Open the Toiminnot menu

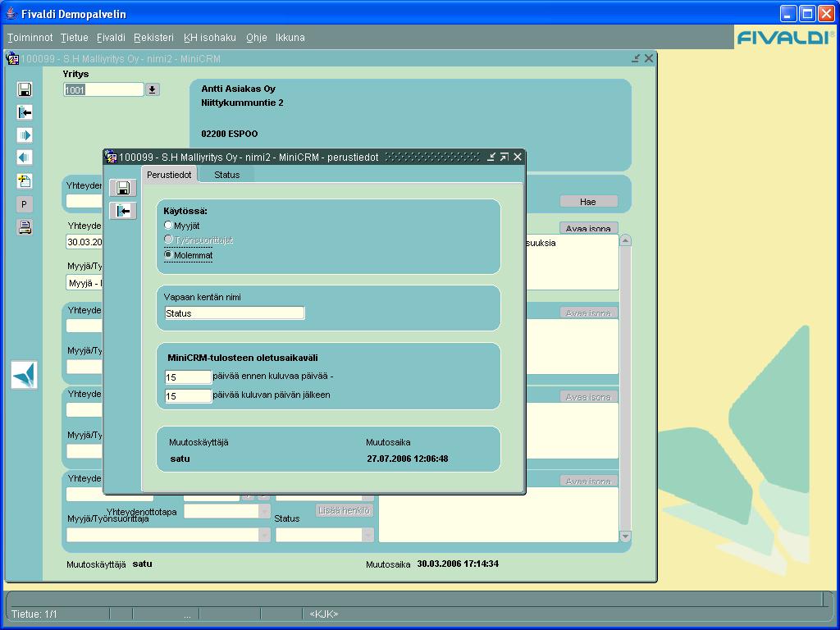pos(30,38)
